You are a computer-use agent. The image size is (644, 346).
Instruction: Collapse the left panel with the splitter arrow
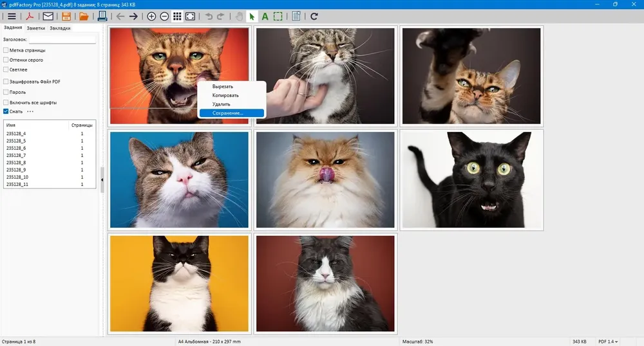pyautogui.click(x=102, y=180)
